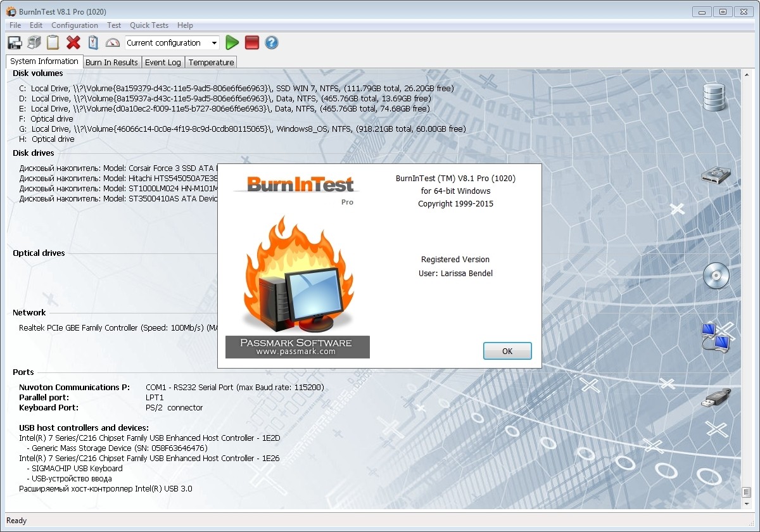Click the Ports heading
The width and height of the screenshot is (760, 532).
(x=23, y=372)
